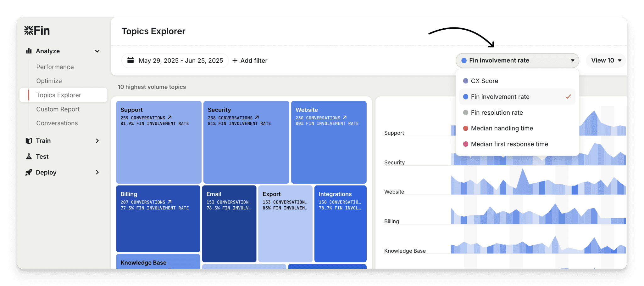Open the Support topic tile
The width and height of the screenshot is (644, 286).
click(x=159, y=142)
